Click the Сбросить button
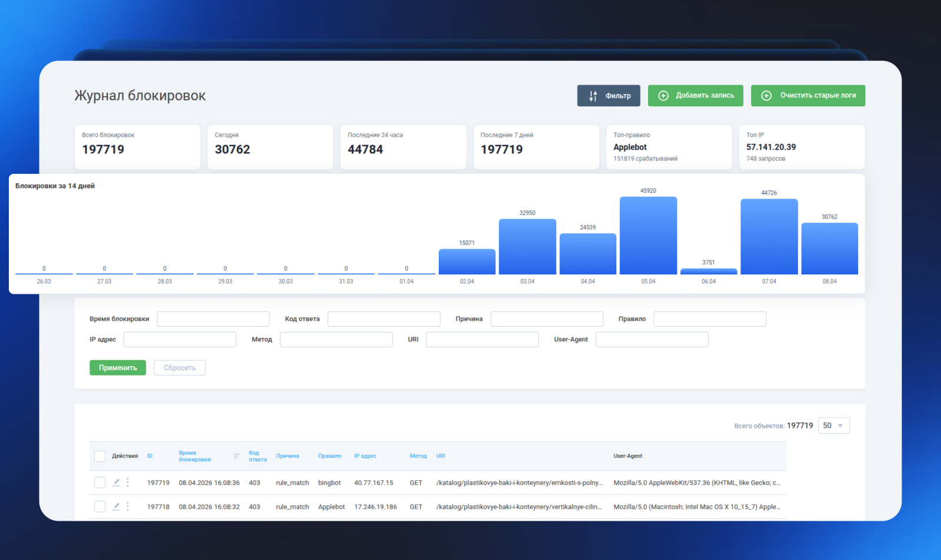Image resolution: width=941 pixels, height=560 pixels. click(x=179, y=368)
